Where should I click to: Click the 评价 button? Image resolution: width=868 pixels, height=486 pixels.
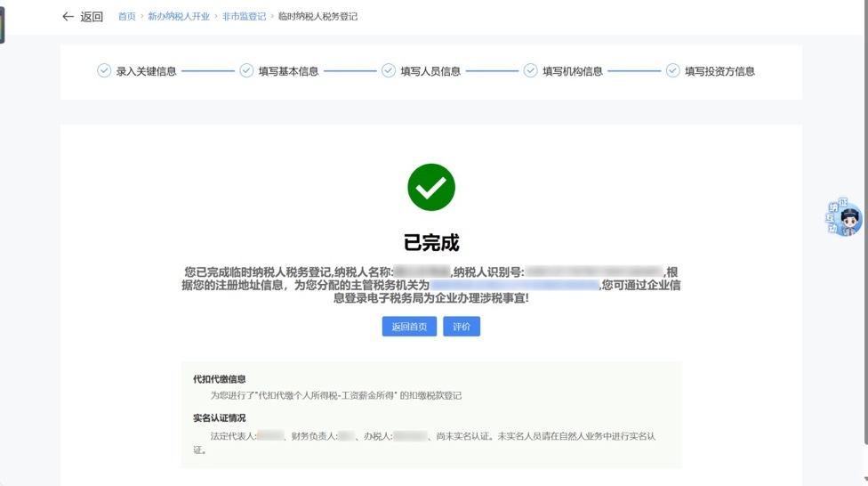tap(462, 327)
